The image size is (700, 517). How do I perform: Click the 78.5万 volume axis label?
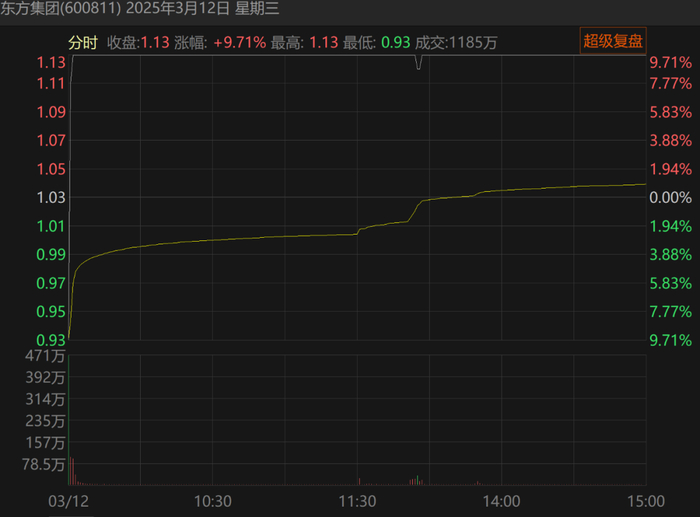pyautogui.click(x=45, y=465)
